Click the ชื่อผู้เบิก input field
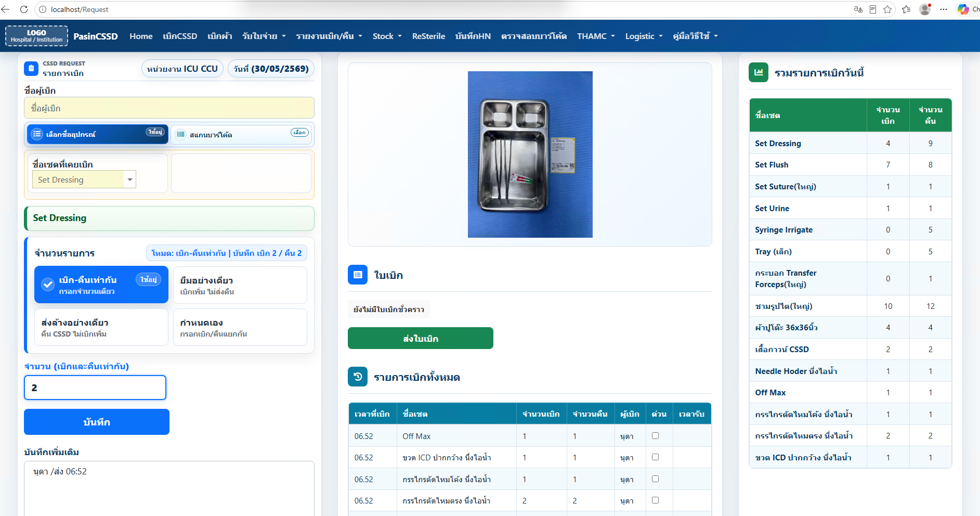This screenshot has width=980, height=516. (169, 108)
